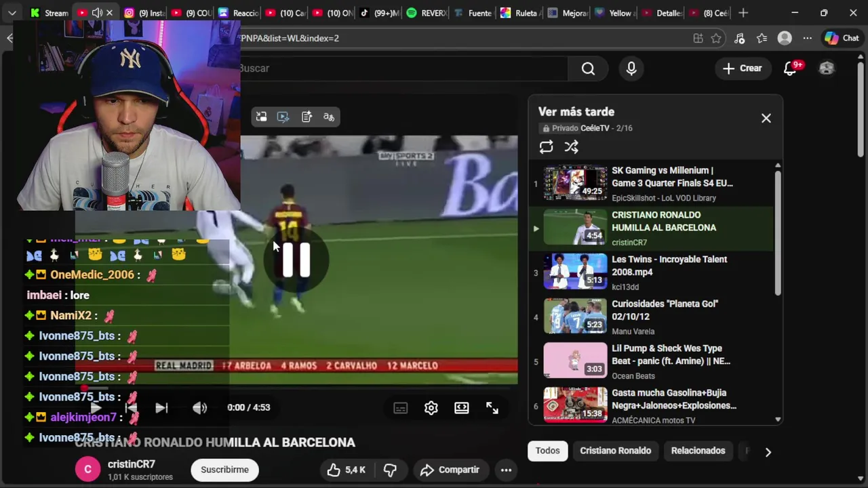The height and width of the screenshot is (488, 868).
Task: Click the video clip overlay icon
Action: pos(283,117)
